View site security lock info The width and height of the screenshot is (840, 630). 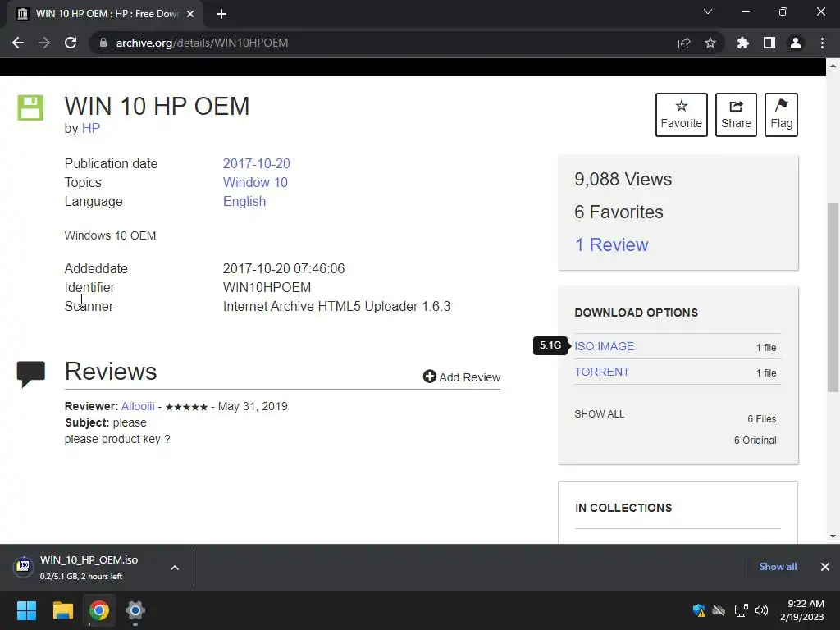[103, 43]
